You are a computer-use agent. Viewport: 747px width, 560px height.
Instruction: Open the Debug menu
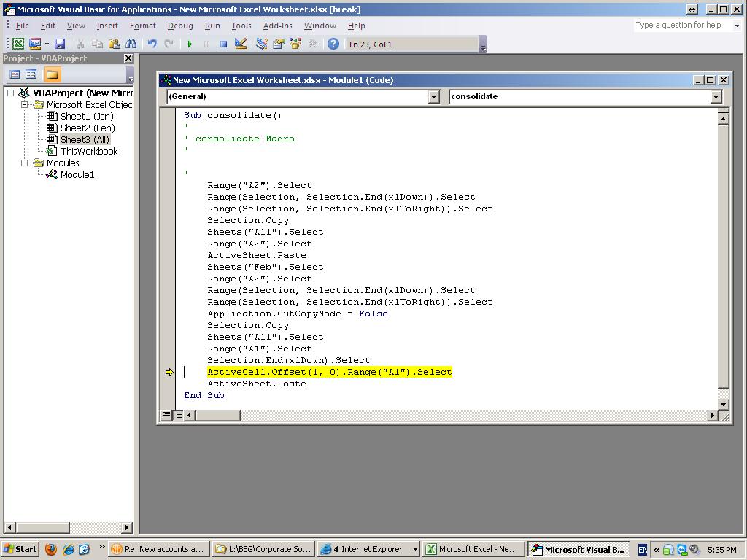(x=181, y=26)
